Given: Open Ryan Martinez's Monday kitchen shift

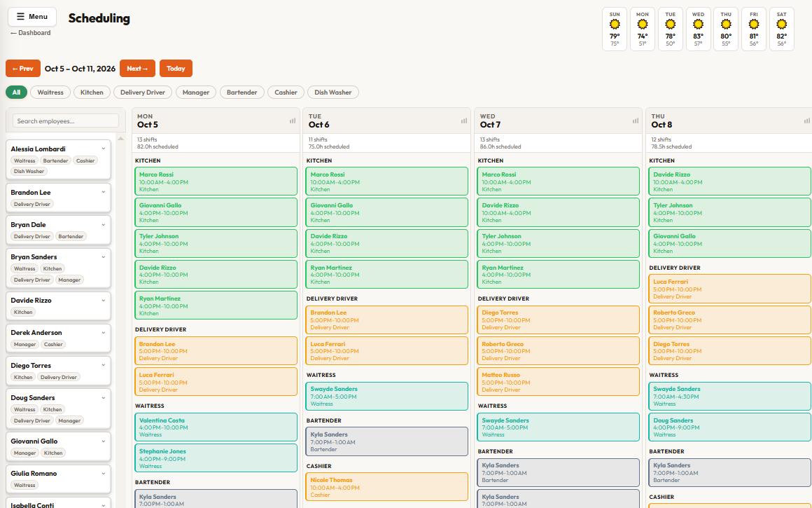Looking at the screenshot, I should [216, 306].
